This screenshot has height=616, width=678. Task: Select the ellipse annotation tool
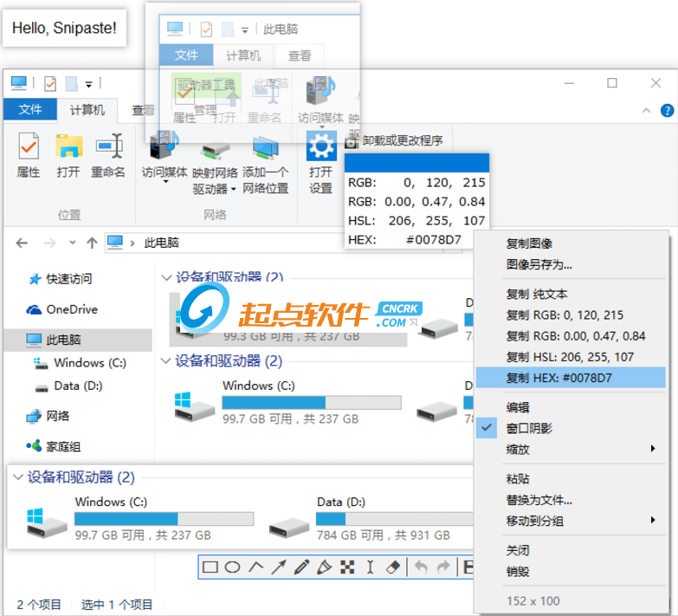point(233,567)
